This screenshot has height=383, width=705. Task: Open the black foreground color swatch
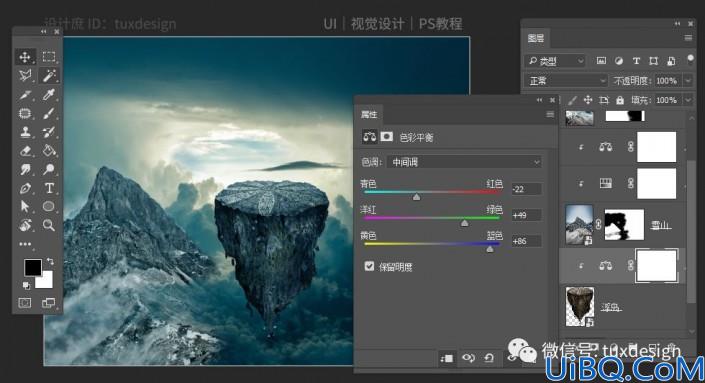pos(33,267)
